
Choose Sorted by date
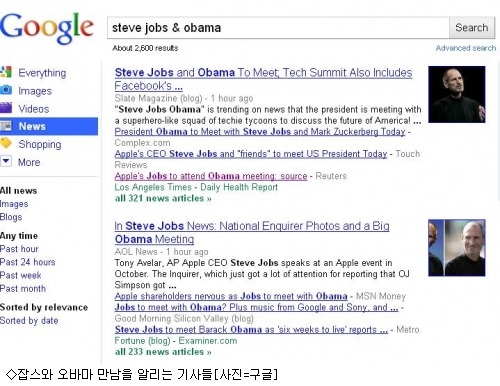pyautogui.click(x=29, y=321)
